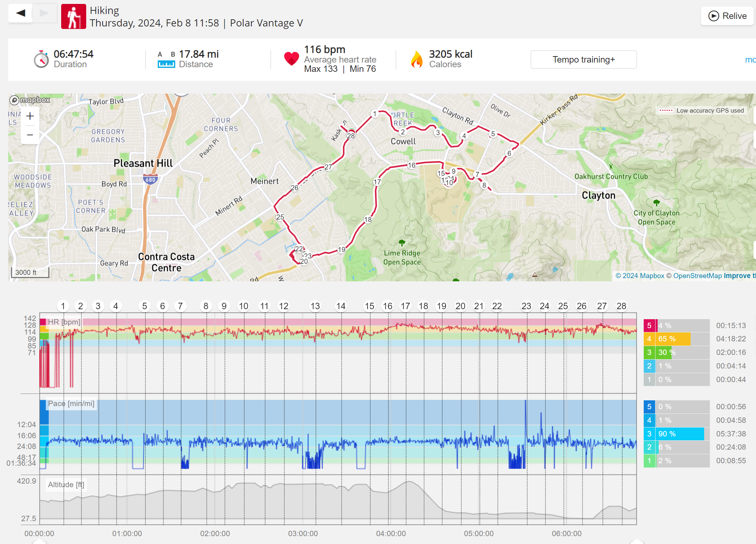Screen dimensions: 756x544
Task: Zoom out on the map
Action: 30,135
